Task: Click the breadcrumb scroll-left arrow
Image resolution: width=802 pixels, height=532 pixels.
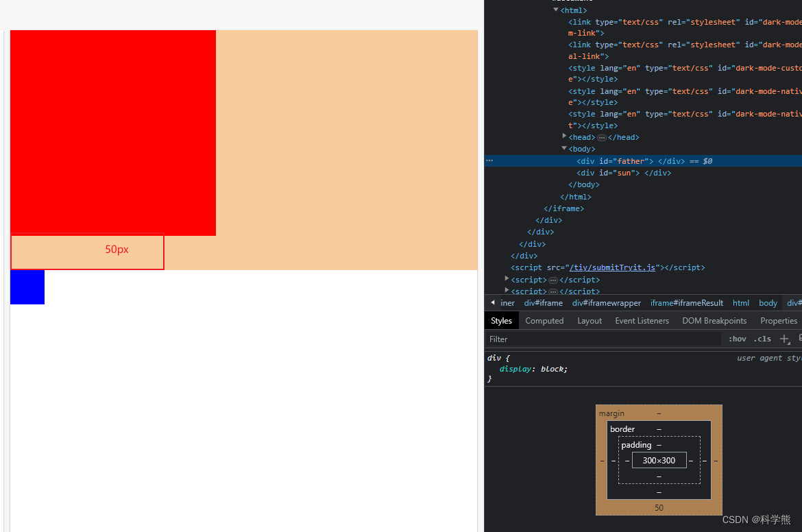Action: (x=493, y=303)
